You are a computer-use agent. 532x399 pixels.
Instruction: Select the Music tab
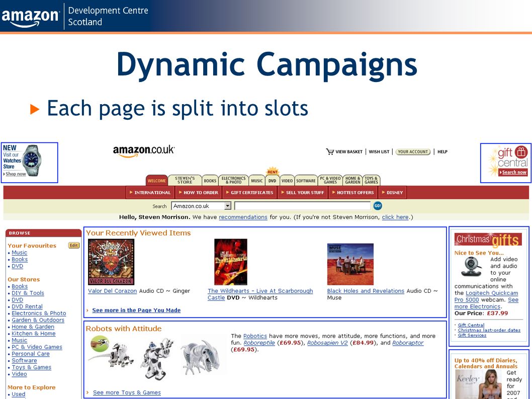click(257, 181)
